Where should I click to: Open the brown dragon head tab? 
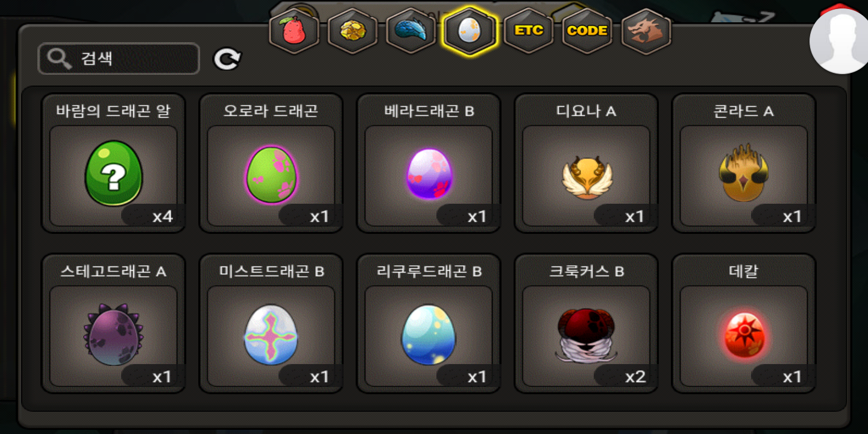[646, 31]
